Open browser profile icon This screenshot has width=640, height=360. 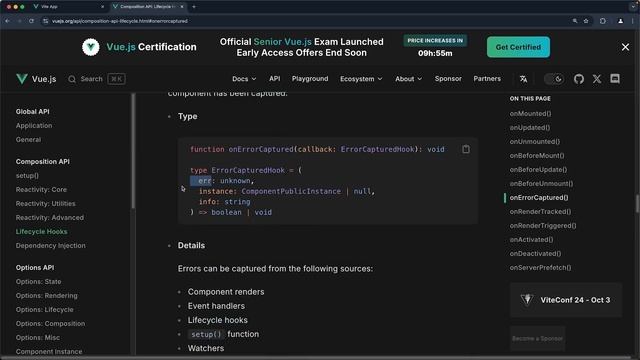(x=620, y=21)
